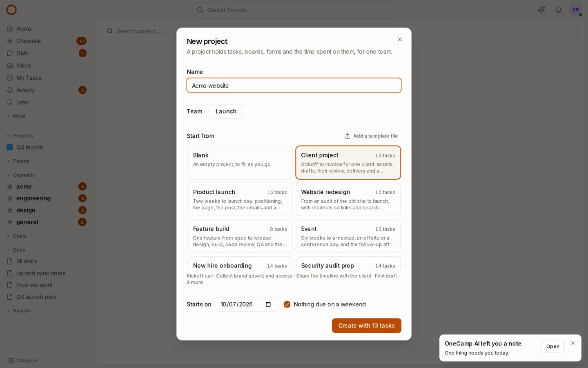Select the Feature build template
This screenshot has height=368, width=588.
tap(240, 236)
